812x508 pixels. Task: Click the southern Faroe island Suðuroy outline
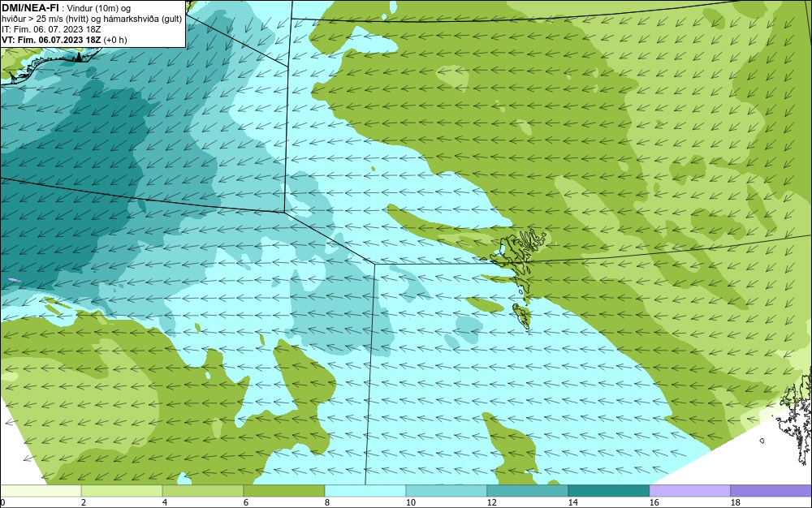[522, 316]
